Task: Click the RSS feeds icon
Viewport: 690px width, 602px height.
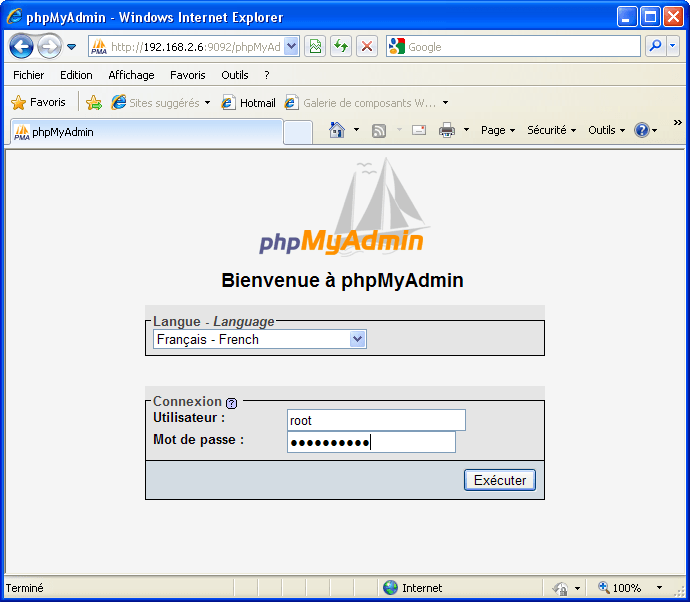Action: coord(378,131)
